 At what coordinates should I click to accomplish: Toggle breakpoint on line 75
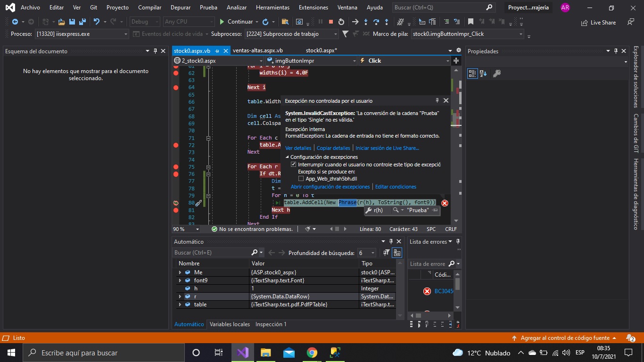176,167
